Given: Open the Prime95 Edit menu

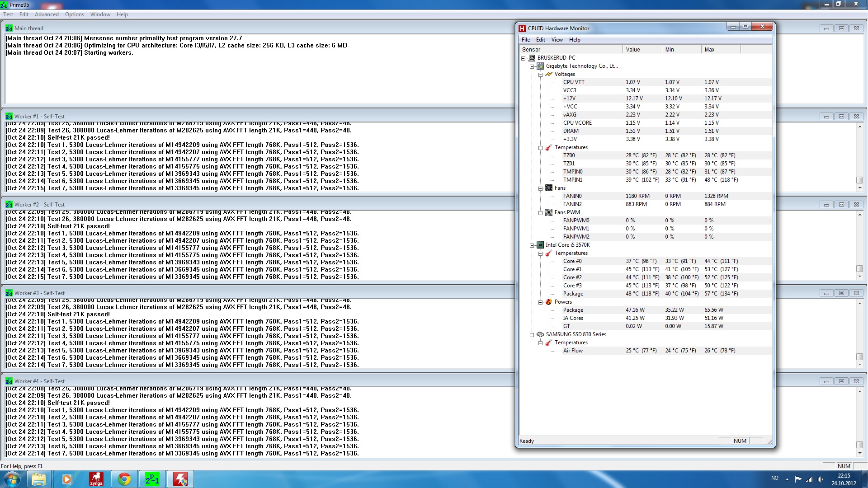Looking at the screenshot, I should (24, 14).
